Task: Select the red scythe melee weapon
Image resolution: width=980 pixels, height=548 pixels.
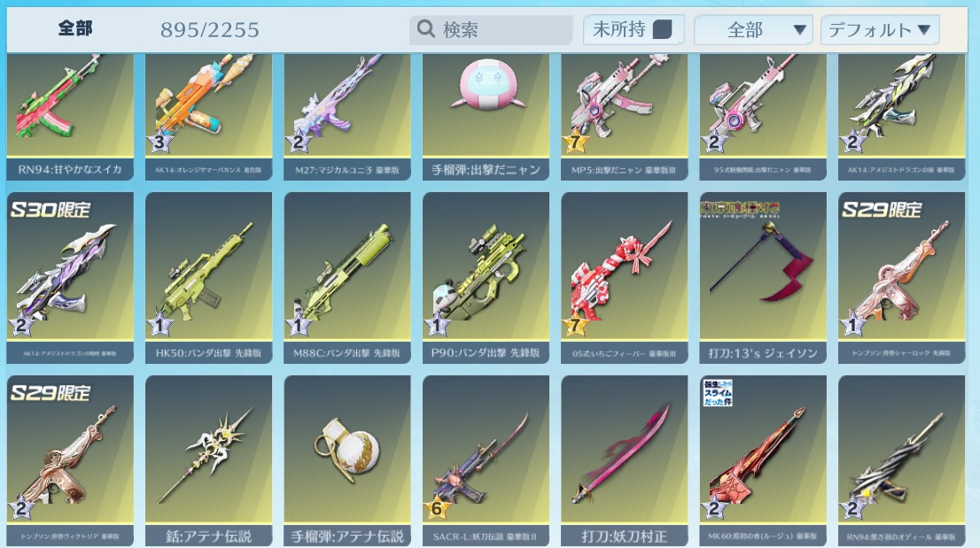Action: [763, 278]
